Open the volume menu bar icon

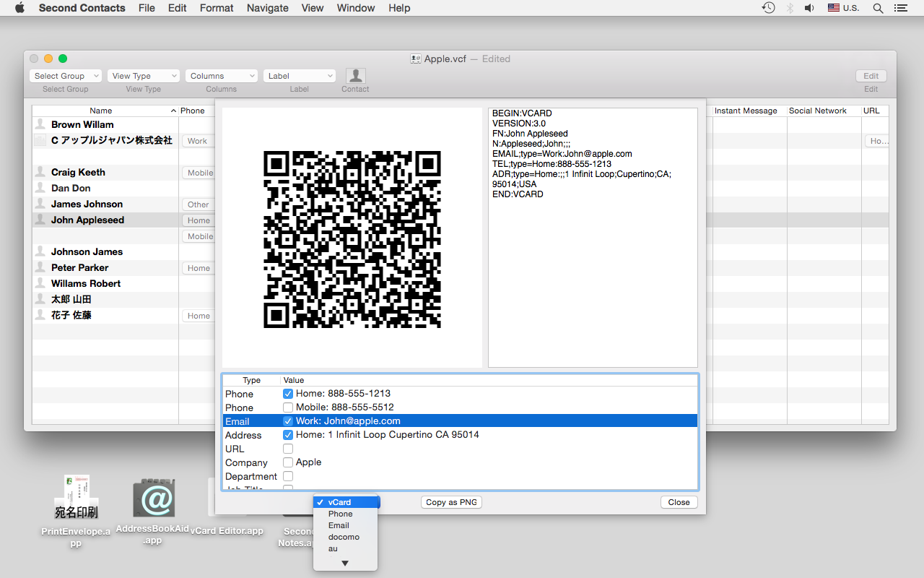coord(810,8)
